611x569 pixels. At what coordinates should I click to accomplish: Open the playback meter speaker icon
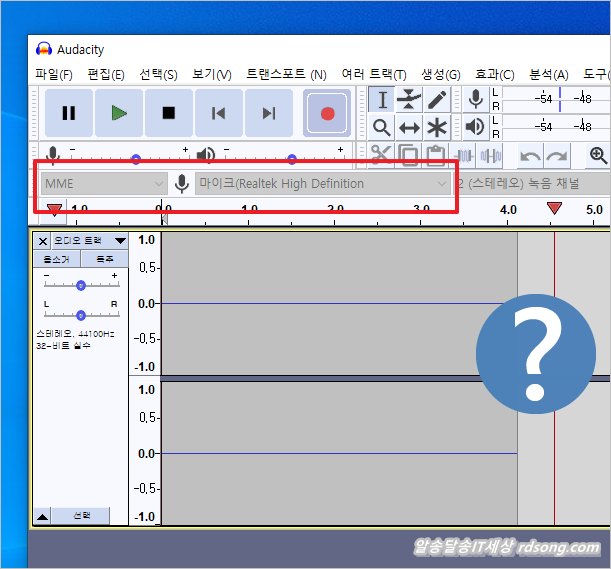475,127
